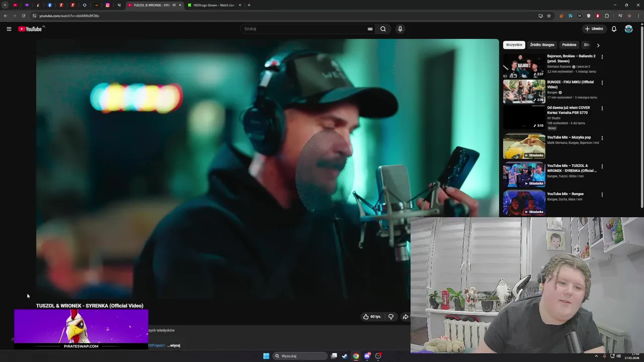This screenshot has width=644, height=362.
Task: Select the Podobne filter chip
Action: (569, 45)
